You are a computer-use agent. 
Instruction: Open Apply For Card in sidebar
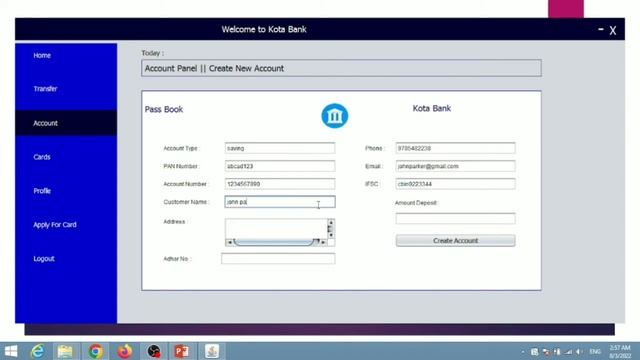pos(55,225)
